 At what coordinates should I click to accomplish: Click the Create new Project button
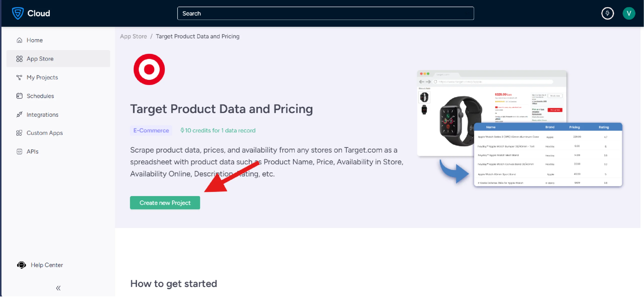point(165,203)
